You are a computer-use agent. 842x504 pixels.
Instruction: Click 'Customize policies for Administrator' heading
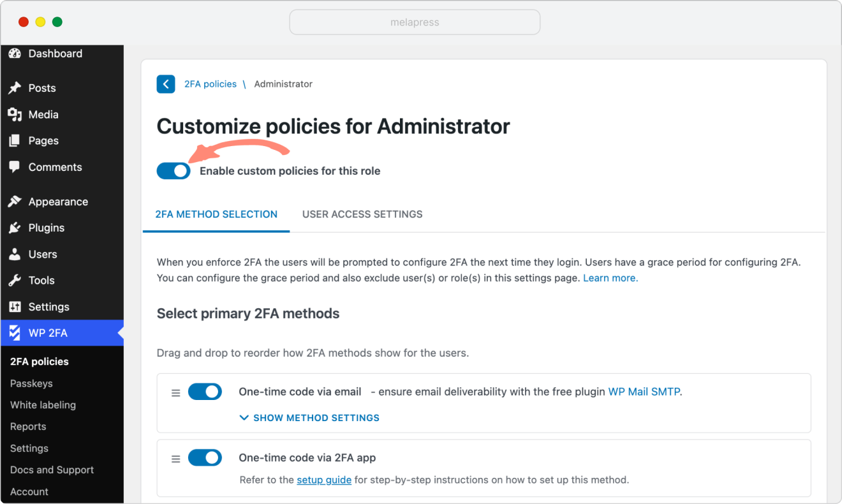(x=333, y=126)
